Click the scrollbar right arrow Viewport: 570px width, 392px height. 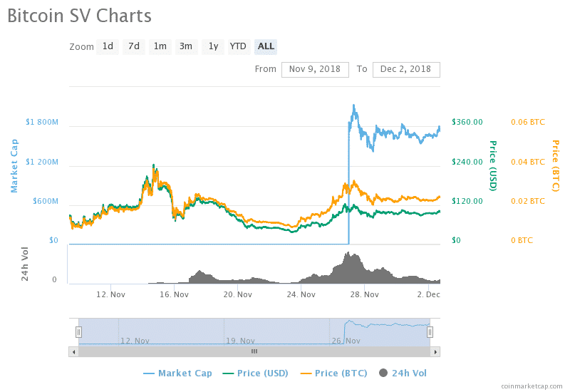(435, 351)
